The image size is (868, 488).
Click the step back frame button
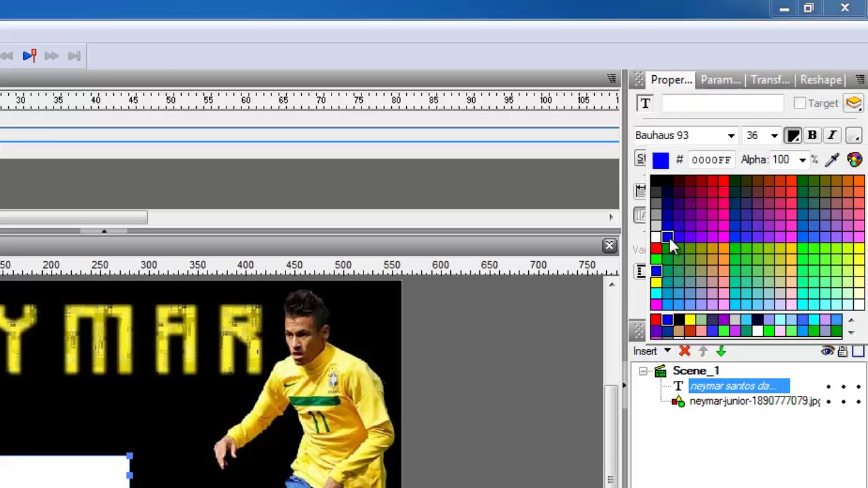(7, 56)
